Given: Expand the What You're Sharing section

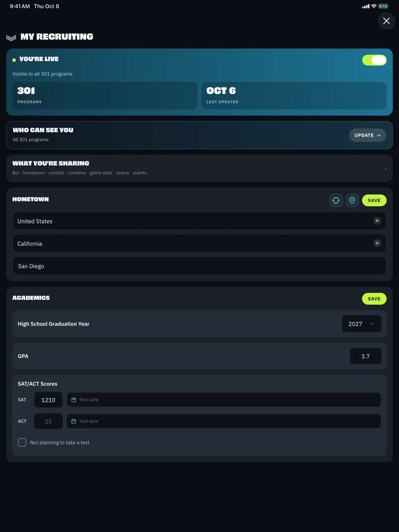Looking at the screenshot, I should (x=199, y=168).
